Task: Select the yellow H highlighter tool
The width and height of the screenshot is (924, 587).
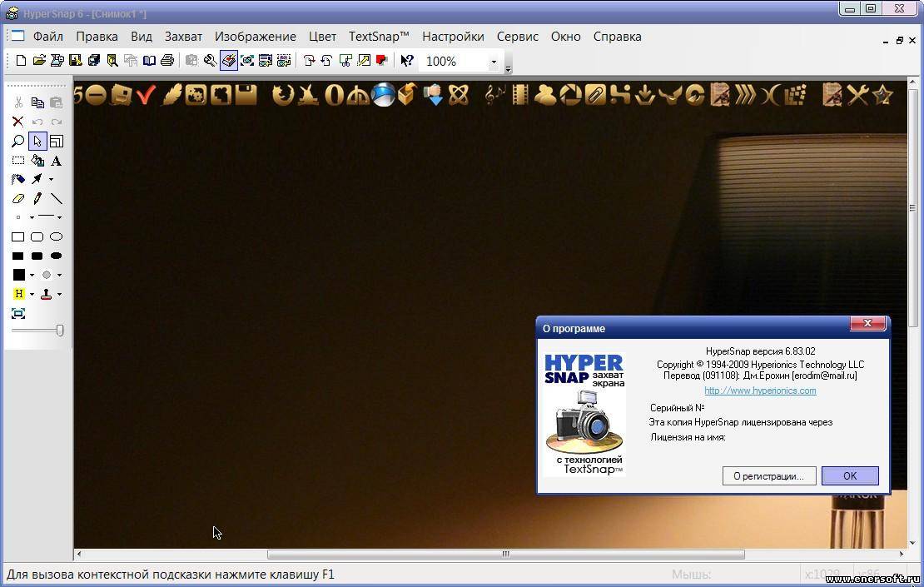Action: click(x=19, y=293)
